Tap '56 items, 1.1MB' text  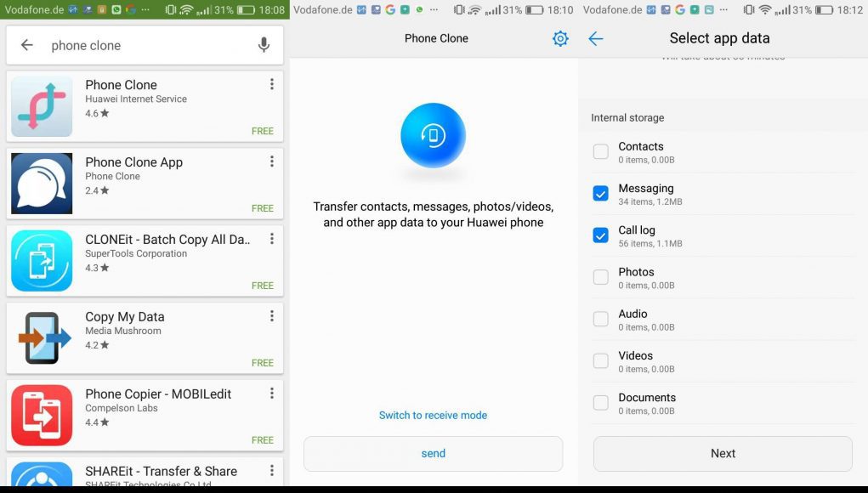650,243
